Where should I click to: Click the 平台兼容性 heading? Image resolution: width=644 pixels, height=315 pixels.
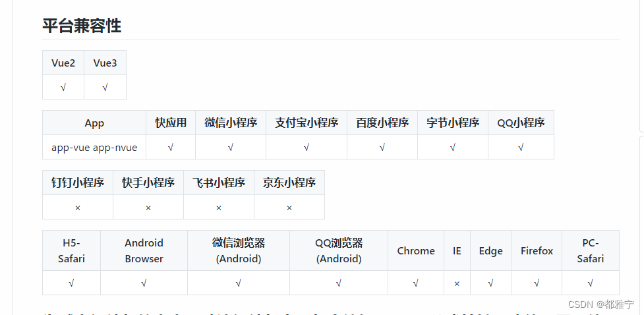82,26
